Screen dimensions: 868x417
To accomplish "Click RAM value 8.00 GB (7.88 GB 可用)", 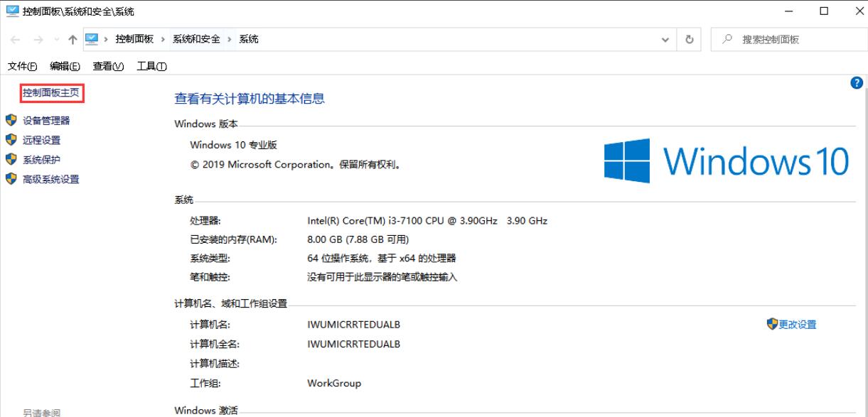I will (x=358, y=239).
